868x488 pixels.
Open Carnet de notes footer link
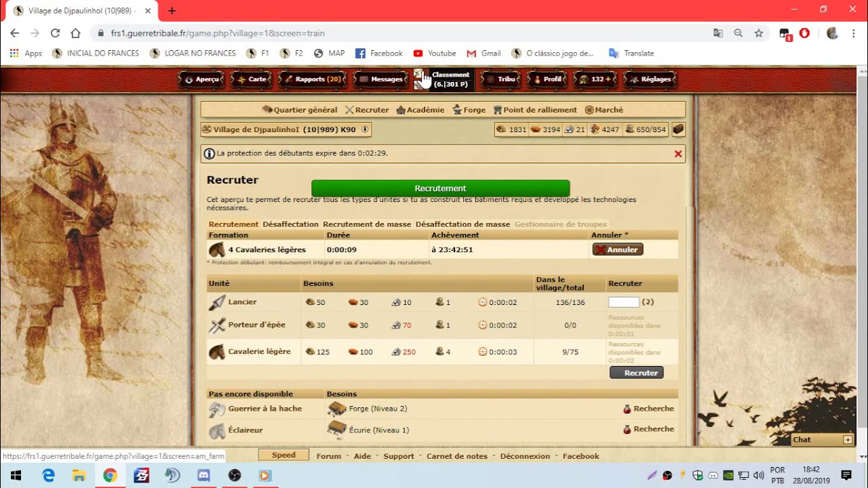click(x=457, y=456)
